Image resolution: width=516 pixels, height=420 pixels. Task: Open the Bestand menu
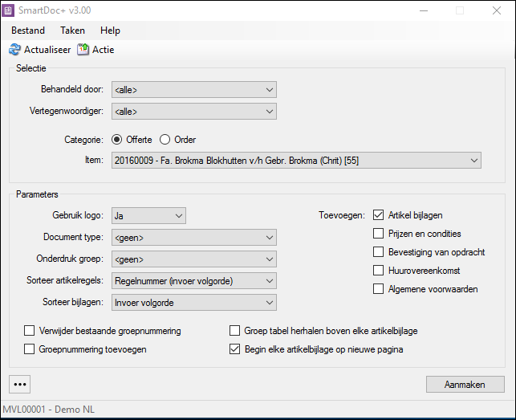28,31
